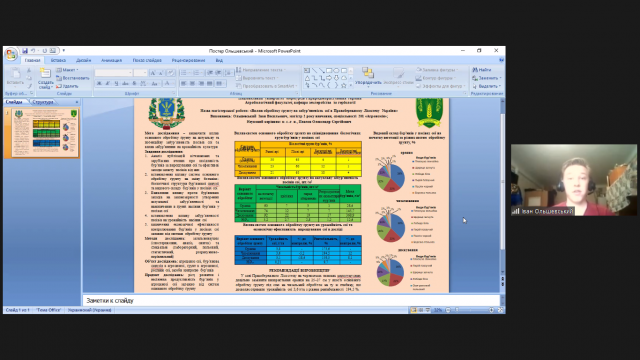Select the 5-point star shape
The image size is (640, 360).
click(344, 86)
